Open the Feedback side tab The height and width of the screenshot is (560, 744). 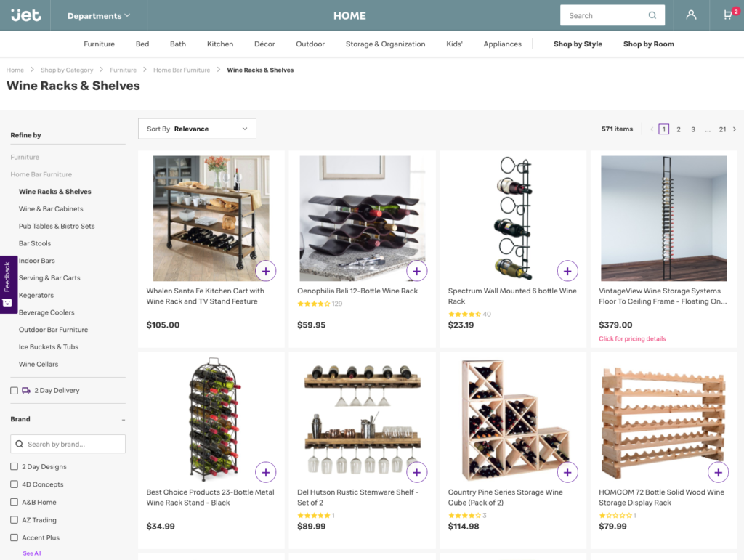click(8, 285)
